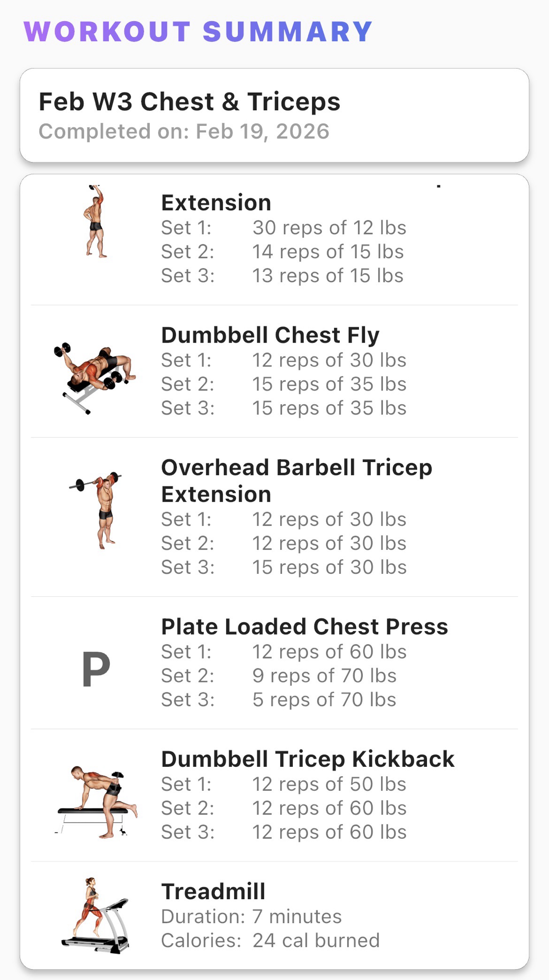Tap the Treadmill 'Calories: 24 cal burned' line
The height and width of the screenshot is (980, 549).
270,940
